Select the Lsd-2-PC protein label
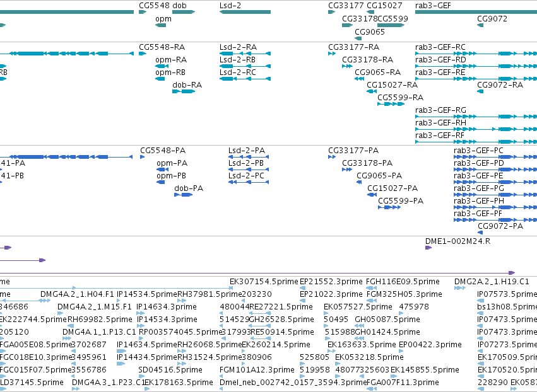The height and width of the screenshot is (392, 537). [x=246, y=176]
